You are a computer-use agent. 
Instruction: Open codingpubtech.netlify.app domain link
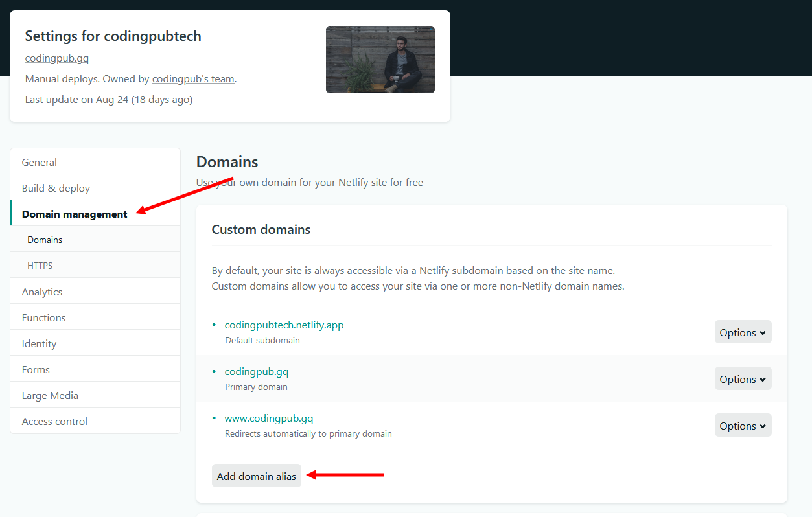284,325
